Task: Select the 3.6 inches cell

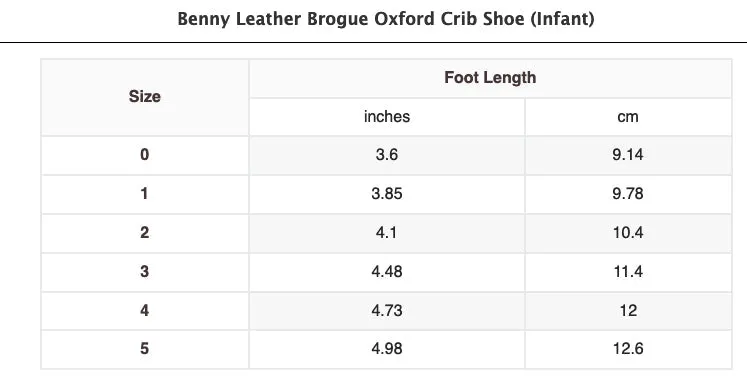Action: pyautogui.click(x=387, y=155)
